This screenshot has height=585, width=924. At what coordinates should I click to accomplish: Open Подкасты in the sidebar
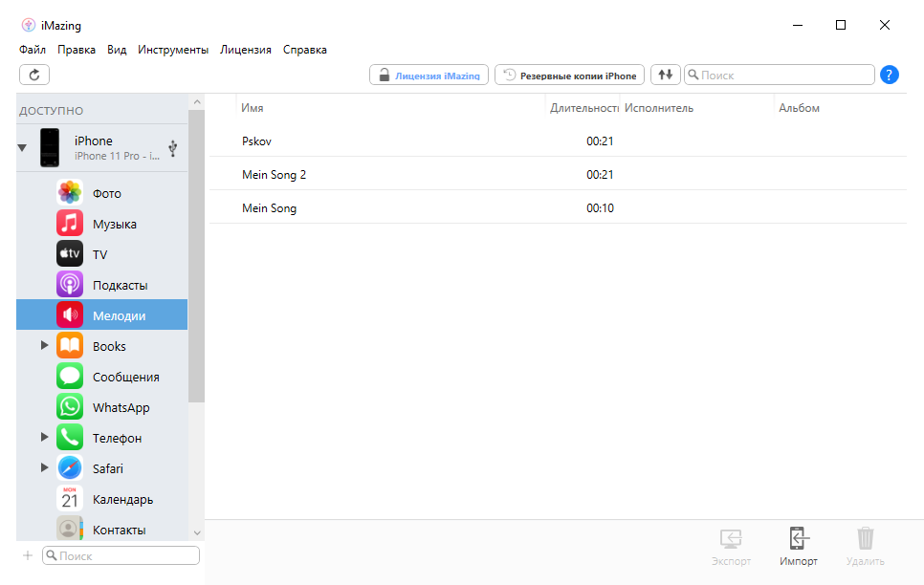pos(102,285)
